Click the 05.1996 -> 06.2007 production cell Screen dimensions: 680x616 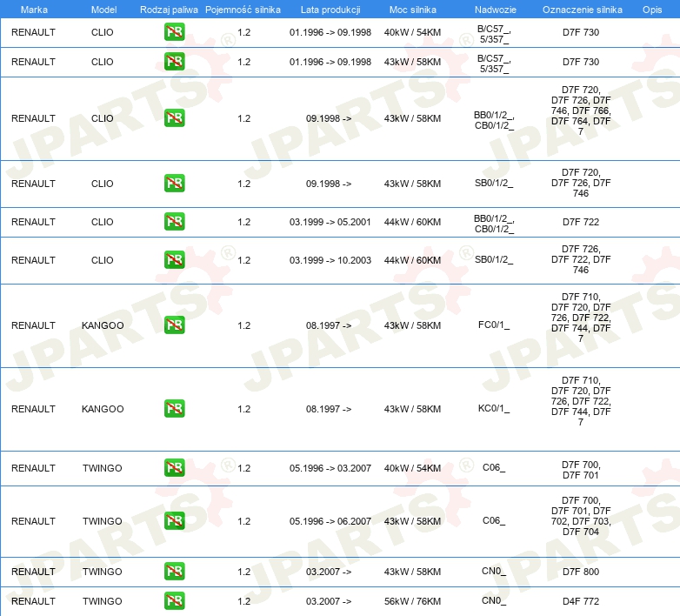coord(330,521)
